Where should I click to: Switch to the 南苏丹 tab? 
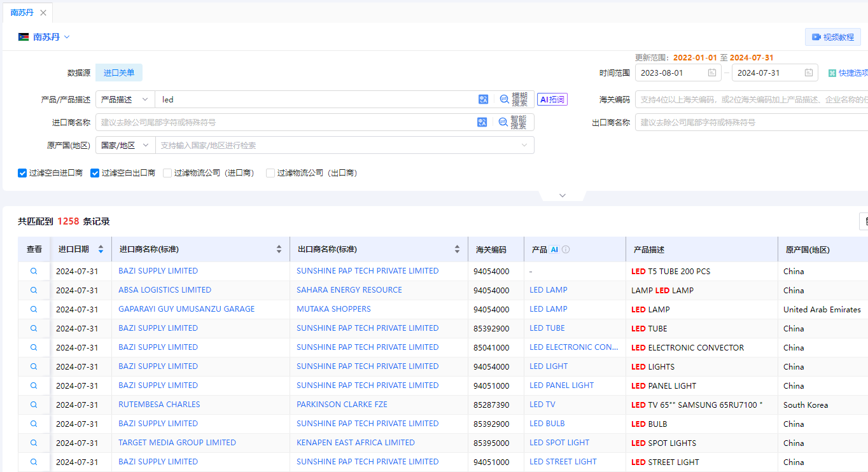click(x=22, y=13)
